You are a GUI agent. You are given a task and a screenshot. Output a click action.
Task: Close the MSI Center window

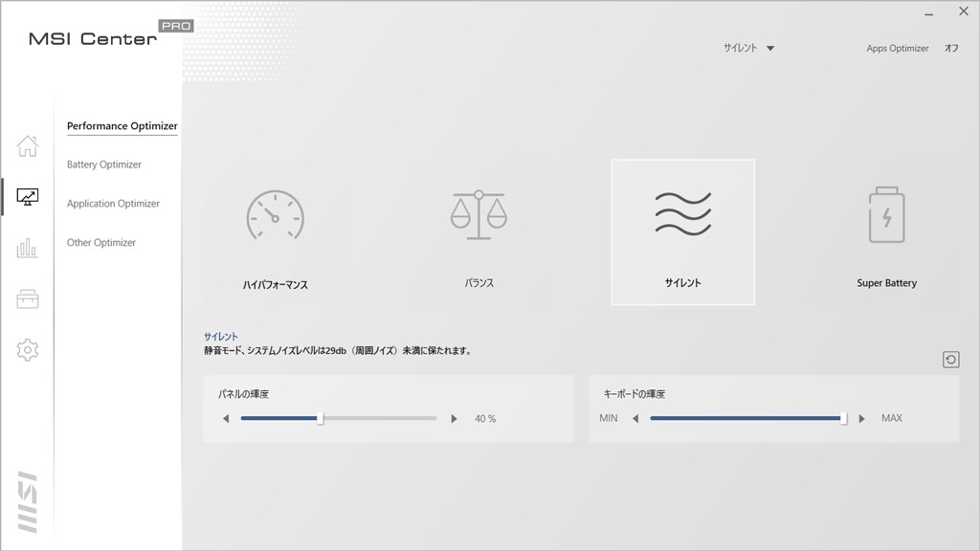964,11
